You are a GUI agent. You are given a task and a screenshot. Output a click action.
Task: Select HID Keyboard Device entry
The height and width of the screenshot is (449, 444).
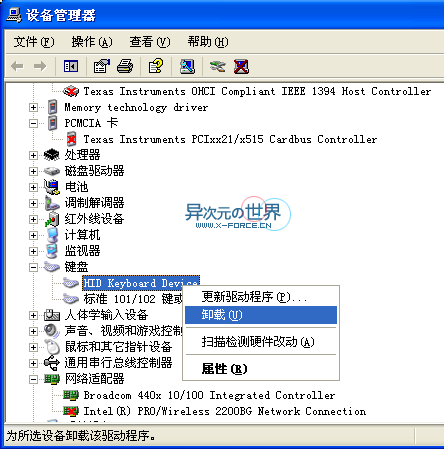tap(141, 283)
